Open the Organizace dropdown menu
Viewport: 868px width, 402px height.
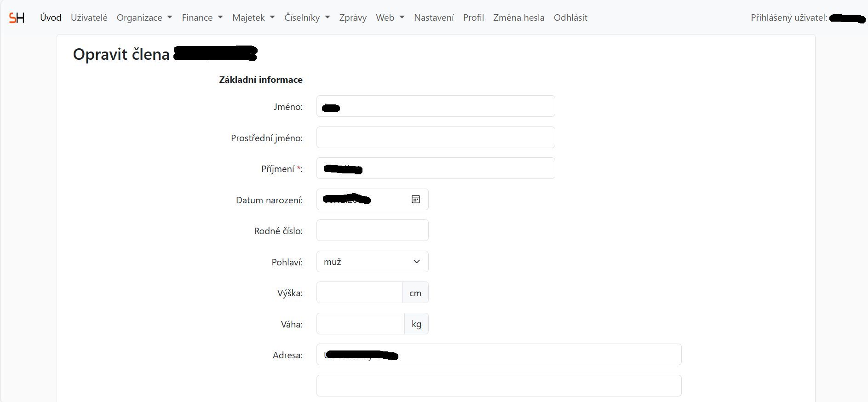tap(144, 17)
